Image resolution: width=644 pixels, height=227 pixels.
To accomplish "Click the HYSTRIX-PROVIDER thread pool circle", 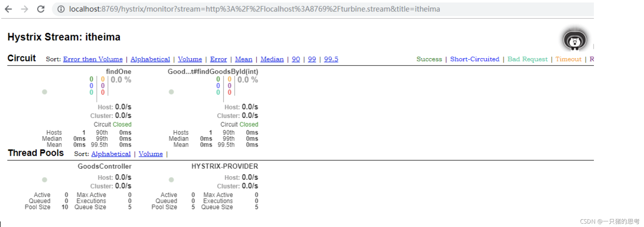I will coord(171,180).
